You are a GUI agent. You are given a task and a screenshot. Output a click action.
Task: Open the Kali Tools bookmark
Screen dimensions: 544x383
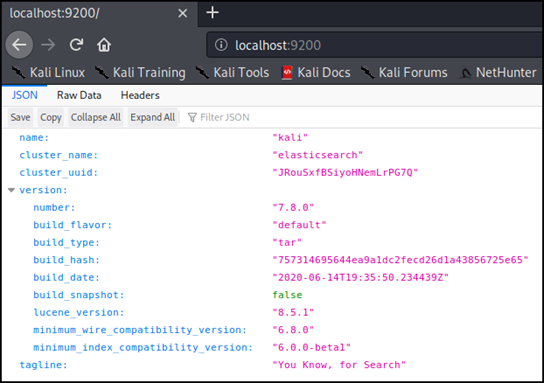[x=232, y=73]
